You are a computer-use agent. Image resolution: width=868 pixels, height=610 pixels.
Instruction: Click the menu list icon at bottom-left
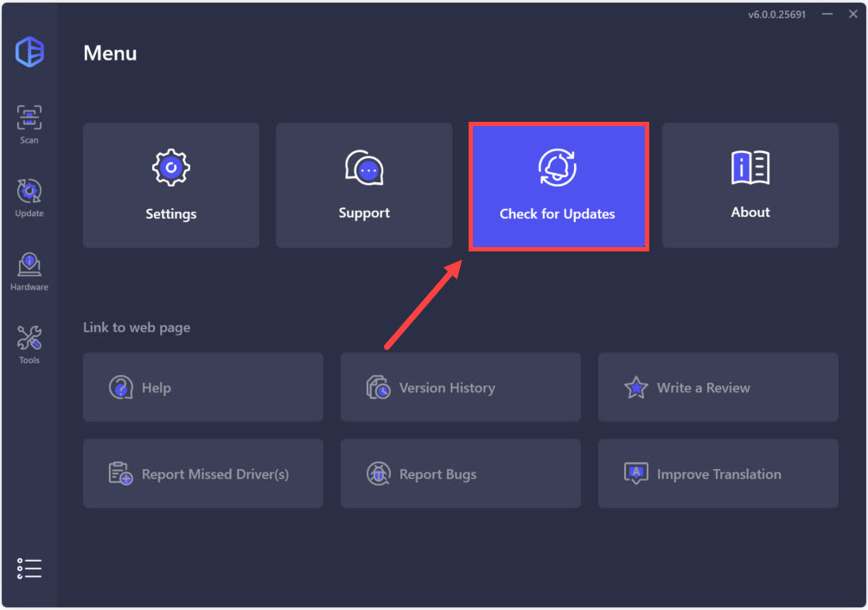pyautogui.click(x=29, y=569)
